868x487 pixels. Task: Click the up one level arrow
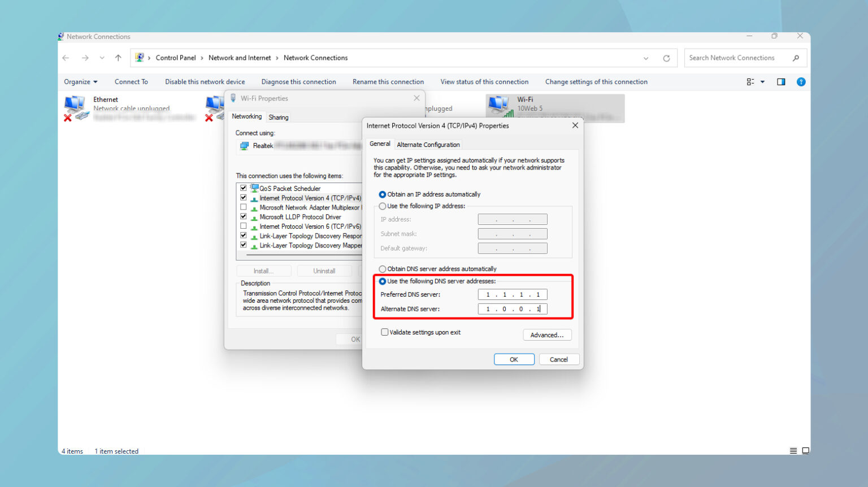[118, 58]
